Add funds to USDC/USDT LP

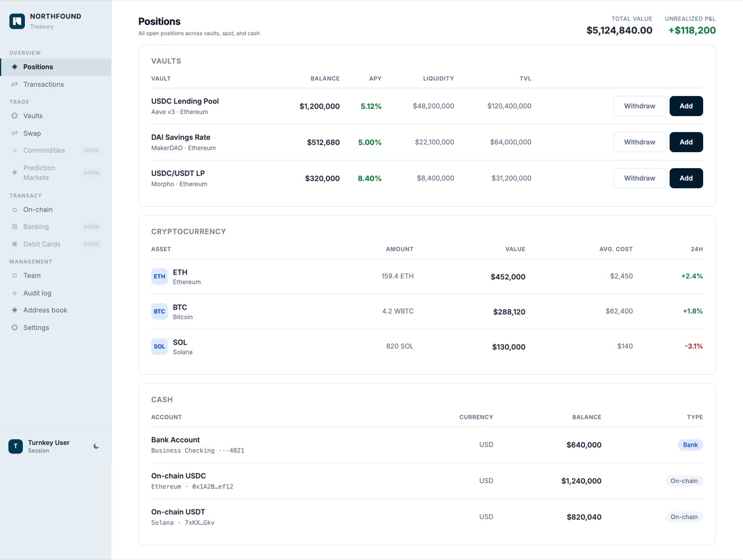point(686,178)
